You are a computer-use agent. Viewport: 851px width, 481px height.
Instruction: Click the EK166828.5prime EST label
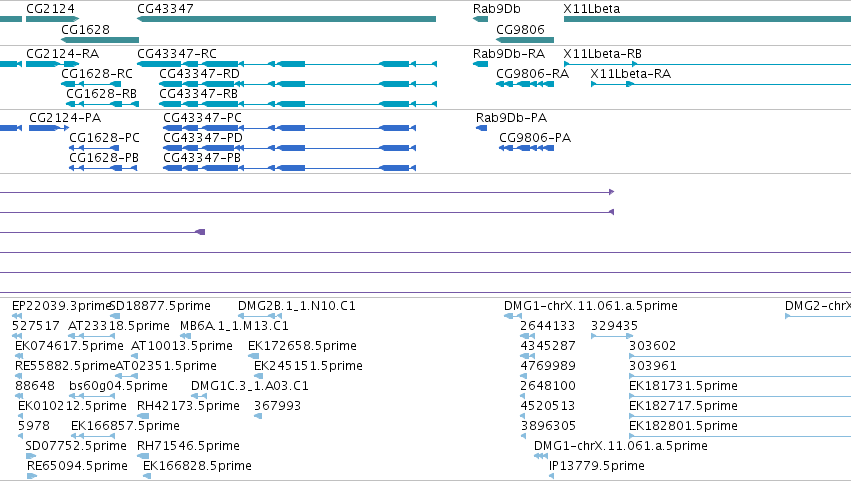[x=198, y=466]
